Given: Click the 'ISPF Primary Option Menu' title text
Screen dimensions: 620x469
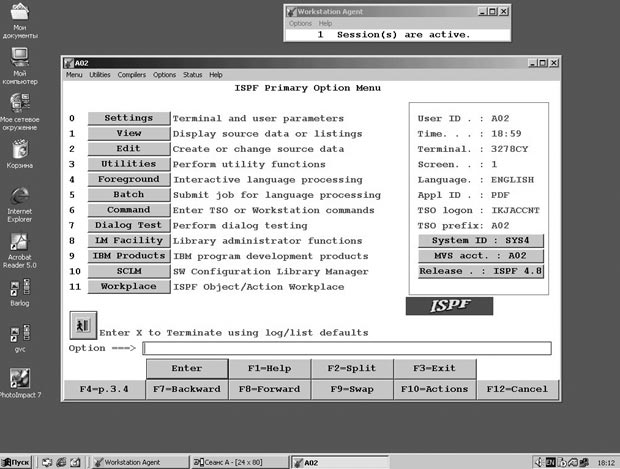Looking at the screenshot, I should click(308, 88).
